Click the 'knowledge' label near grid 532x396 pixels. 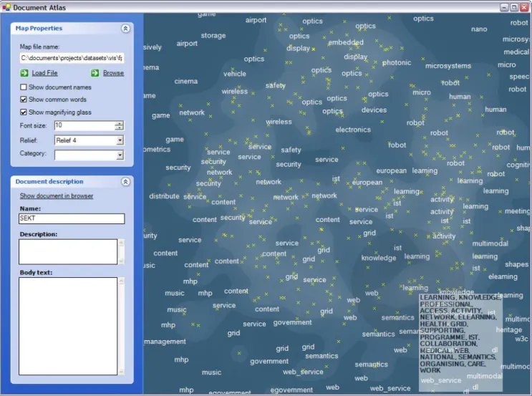[x=379, y=258]
